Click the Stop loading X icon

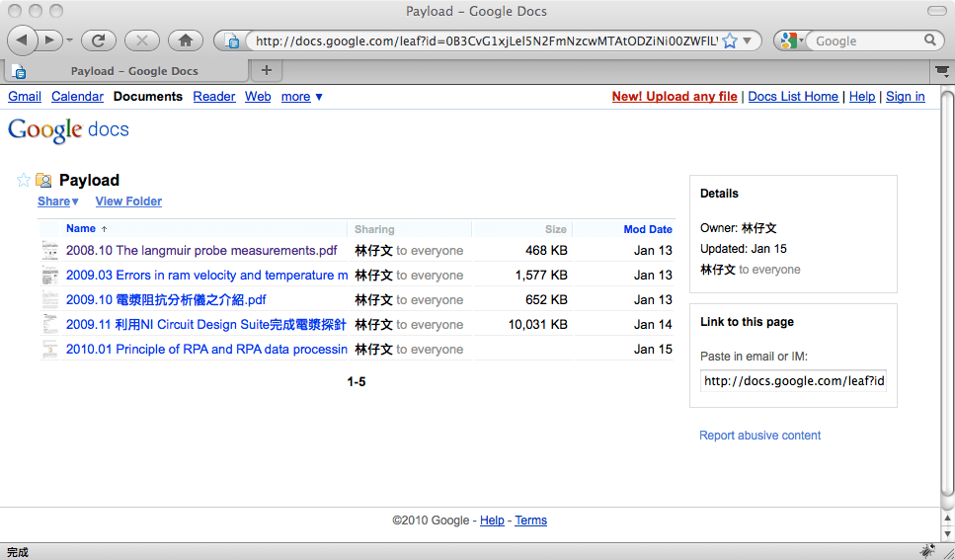(x=142, y=40)
